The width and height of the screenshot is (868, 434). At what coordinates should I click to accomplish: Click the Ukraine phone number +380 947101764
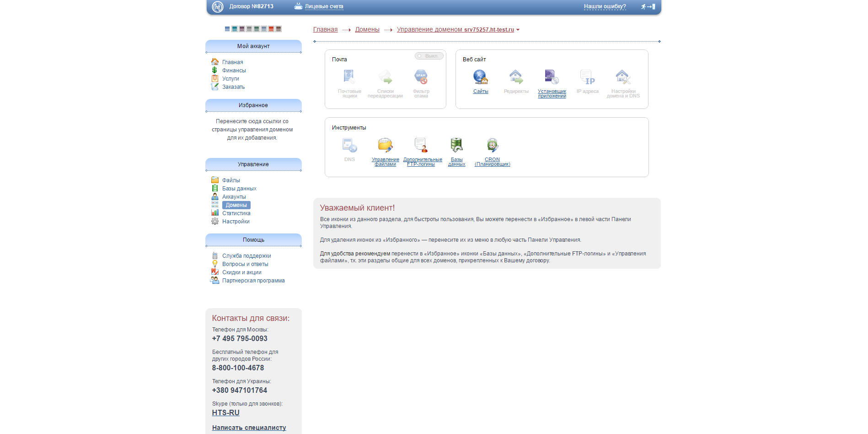[x=240, y=391]
